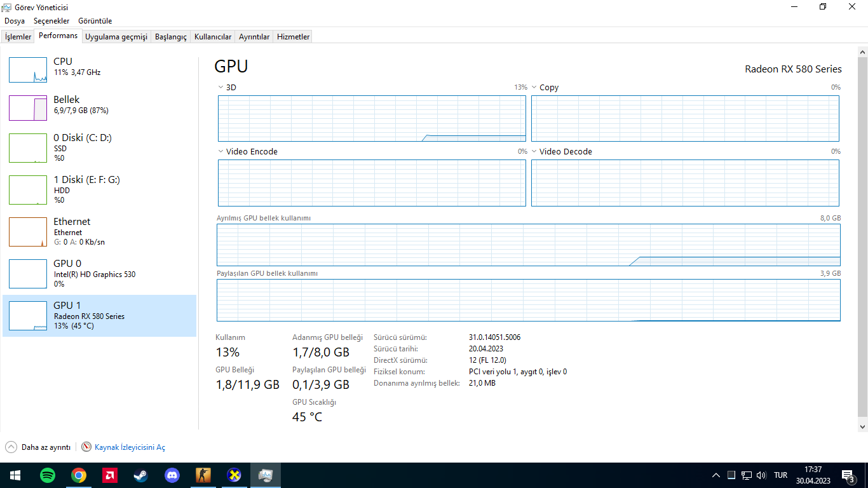Switch to the Performans tab
868x488 pixels.
click(58, 36)
